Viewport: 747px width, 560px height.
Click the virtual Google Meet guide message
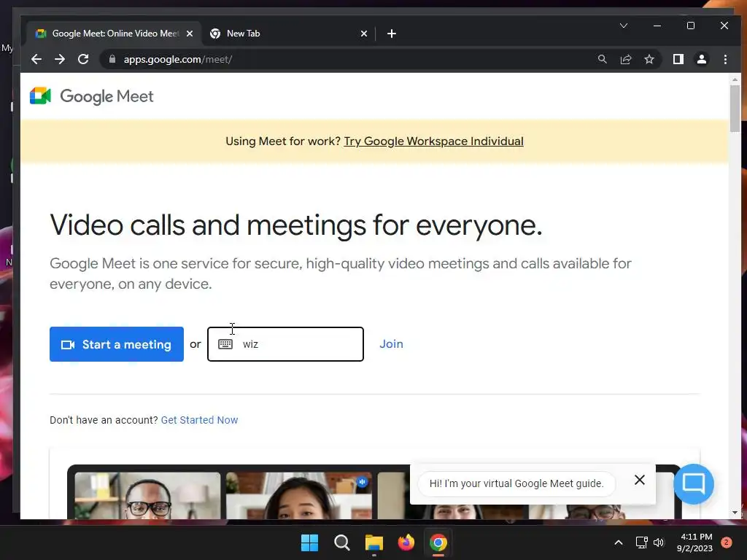[516, 484]
